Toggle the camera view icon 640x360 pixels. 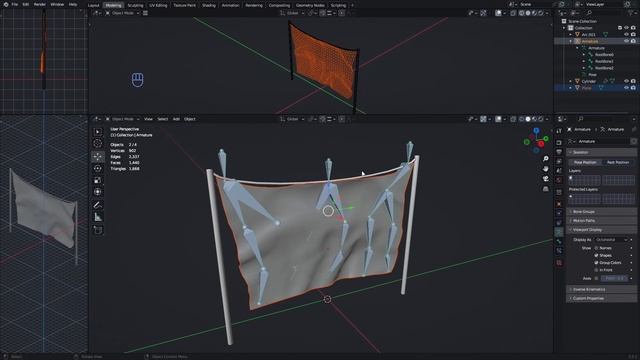point(546,179)
